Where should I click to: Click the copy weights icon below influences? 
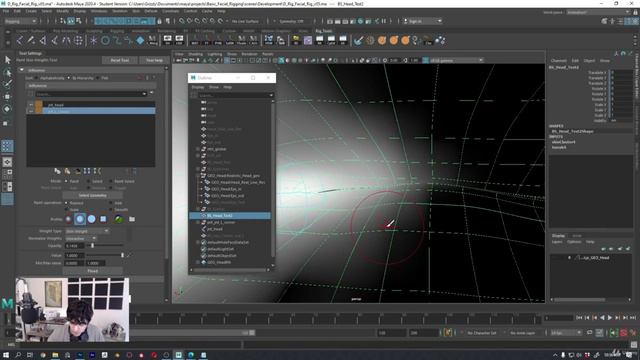pos(58,171)
